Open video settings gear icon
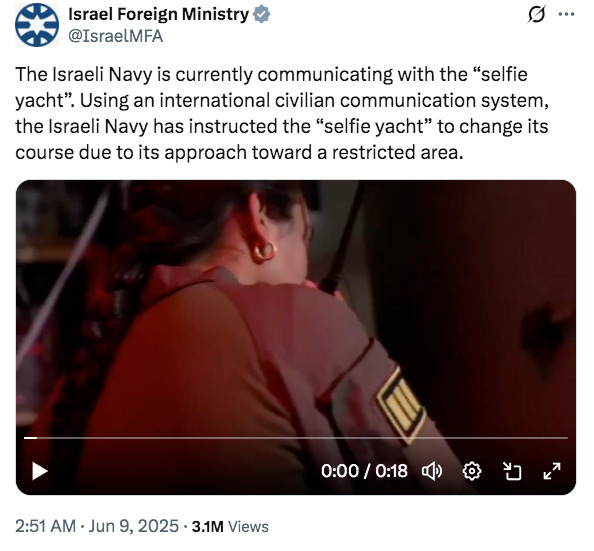Viewport: 594px width, 551px height. click(x=472, y=471)
